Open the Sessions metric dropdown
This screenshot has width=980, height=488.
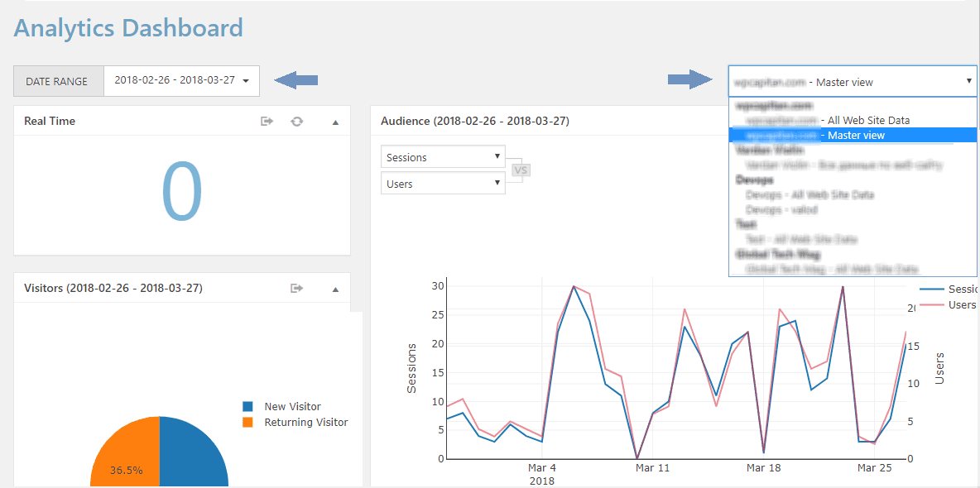click(443, 157)
